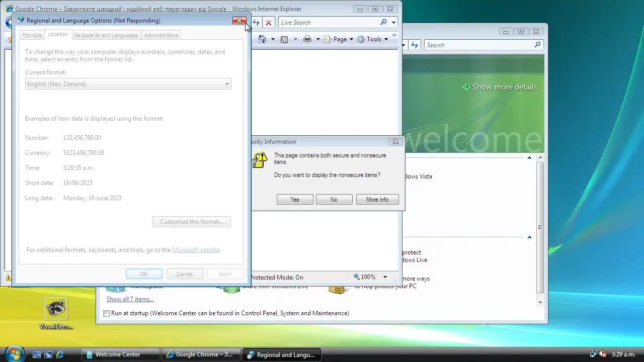Click Welcome Center scrollbar up arrow
The height and width of the screenshot is (362, 644).
coord(540,158)
